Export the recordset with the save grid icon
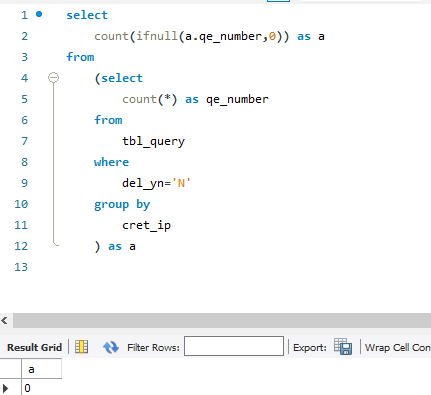The height and width of the screenshot is (395, 431). 343,347
